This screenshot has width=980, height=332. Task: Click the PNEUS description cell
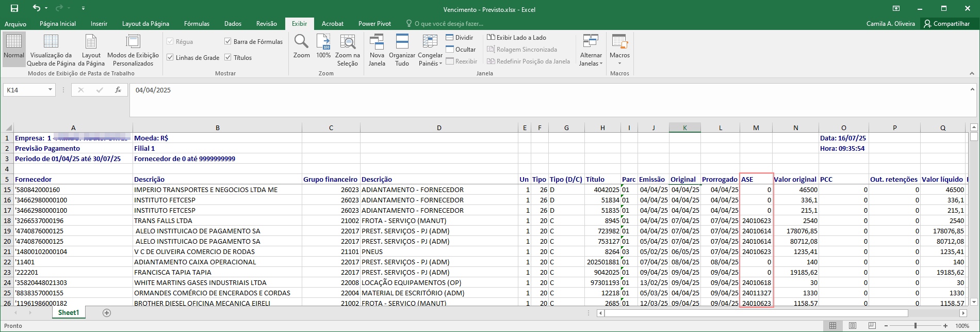(x=439, y=251)
